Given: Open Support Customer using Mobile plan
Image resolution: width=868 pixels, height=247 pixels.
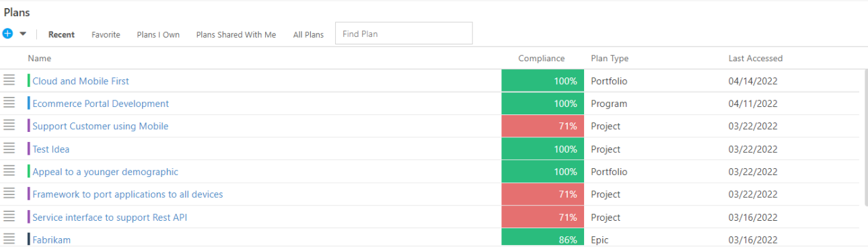Looking at the screenshot, I should click(100, 127).
